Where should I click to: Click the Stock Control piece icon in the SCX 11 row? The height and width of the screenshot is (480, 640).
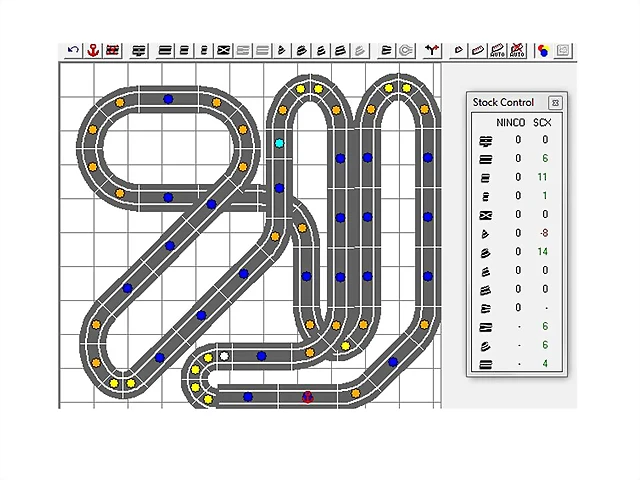click(x=486, y=178)
